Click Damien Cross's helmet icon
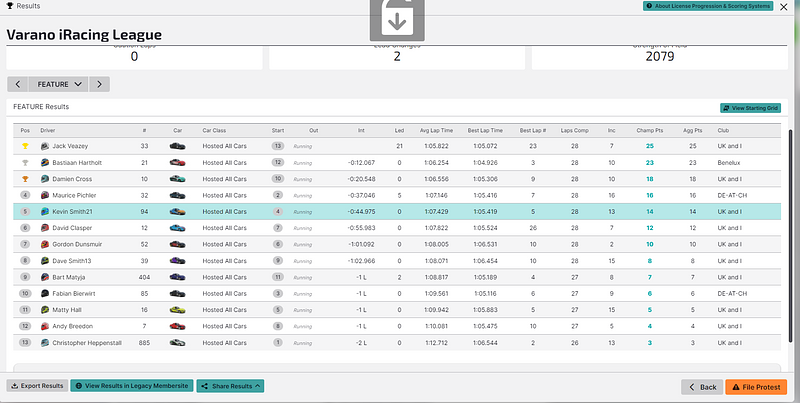Image resolution: width=800 pixels, height=403 pixels. coord(45,179)
